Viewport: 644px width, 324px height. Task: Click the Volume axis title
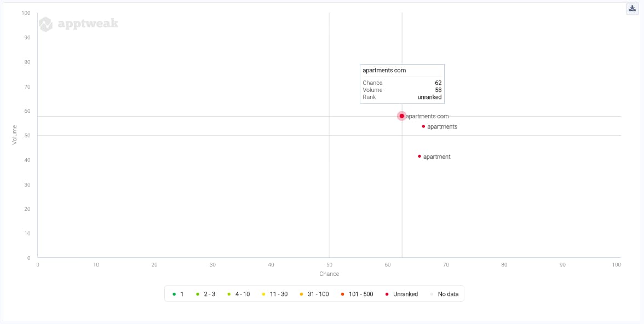(x=15, y=135)
